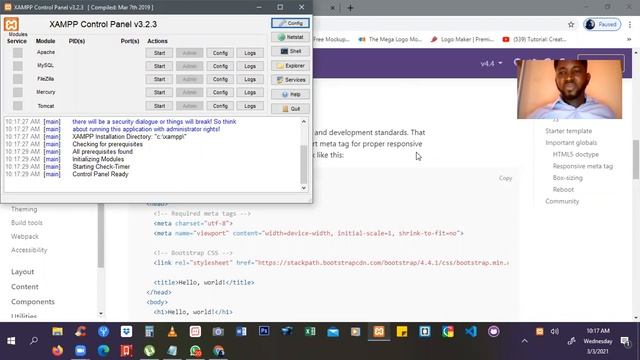Open a new Chrome tab
Image resolution: width=640 pixels, height=360 pixels.
point(350,8)
